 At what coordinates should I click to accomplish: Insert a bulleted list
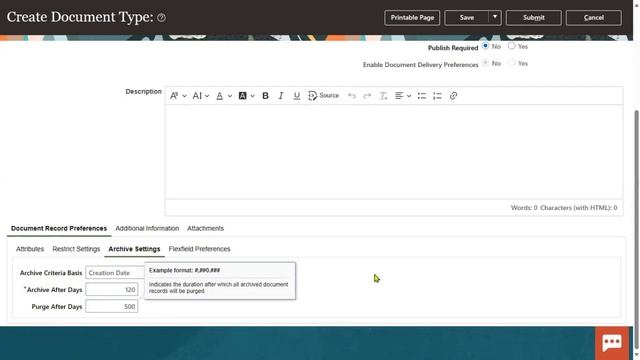tap(422, 96)
